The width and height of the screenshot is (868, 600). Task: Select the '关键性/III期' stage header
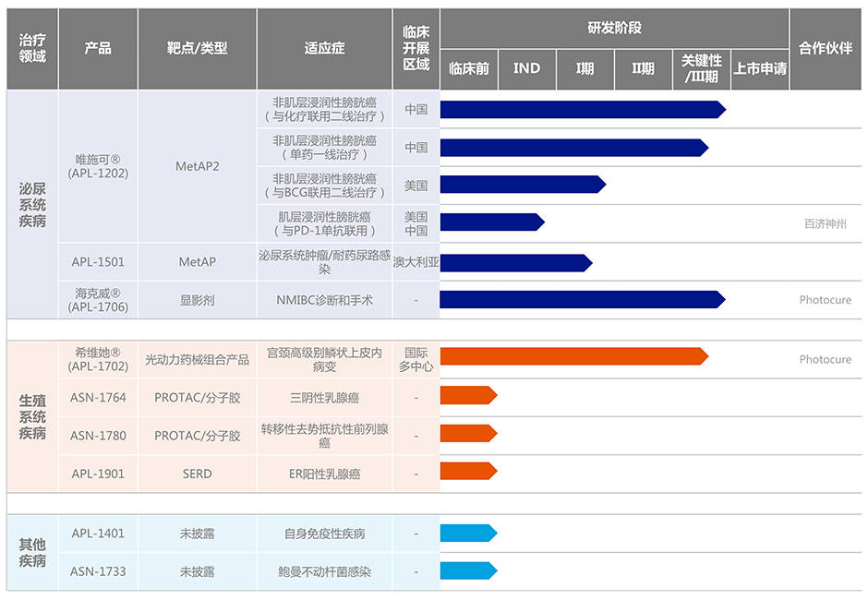(x=702, y=69)
